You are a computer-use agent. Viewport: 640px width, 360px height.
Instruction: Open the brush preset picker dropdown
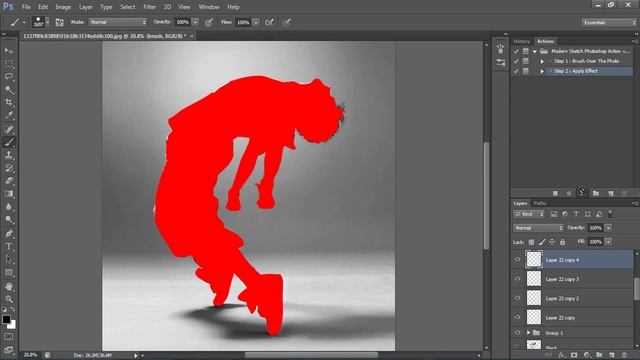pyautogui.click(x=47, y=22)
